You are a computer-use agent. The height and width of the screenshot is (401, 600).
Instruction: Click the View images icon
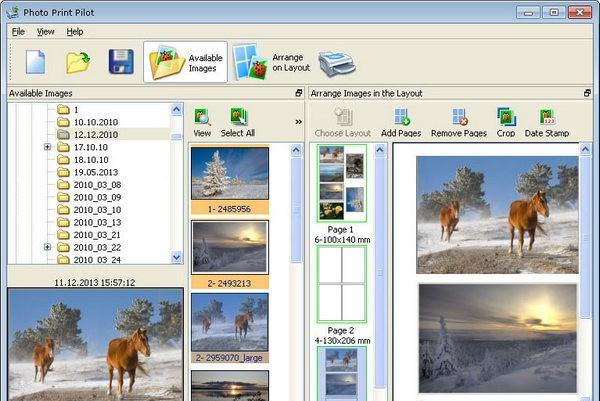pyautogui.click(x=202, y=122)
